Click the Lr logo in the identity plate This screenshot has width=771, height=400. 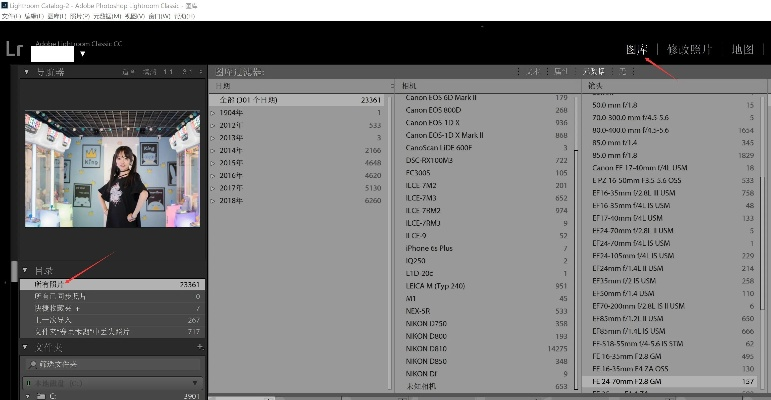(x=14, y=49)
